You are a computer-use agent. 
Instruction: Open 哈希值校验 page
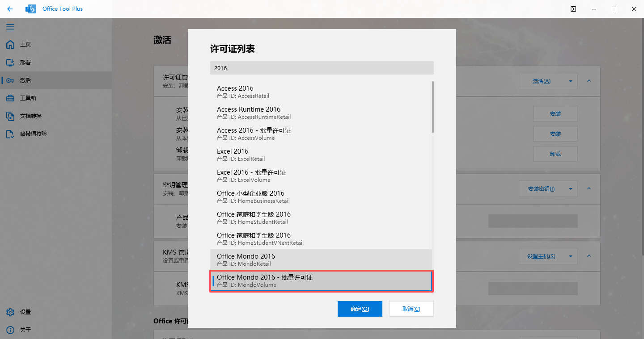tap(56, 134)
